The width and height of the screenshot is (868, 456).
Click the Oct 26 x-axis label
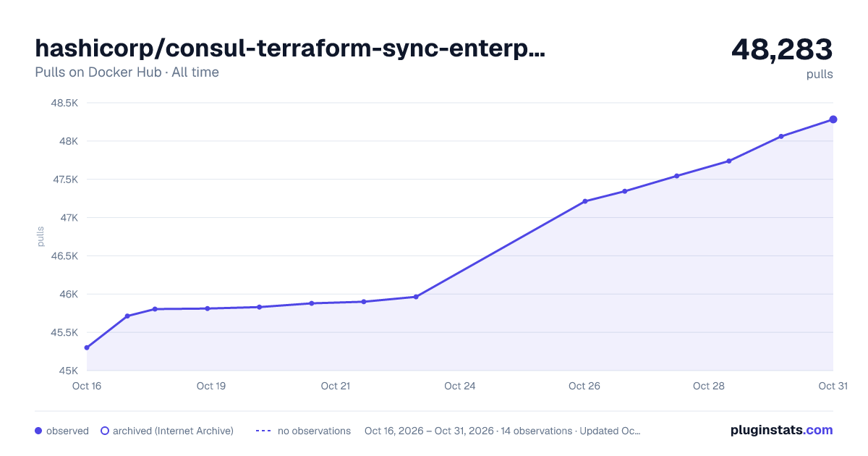584,386
